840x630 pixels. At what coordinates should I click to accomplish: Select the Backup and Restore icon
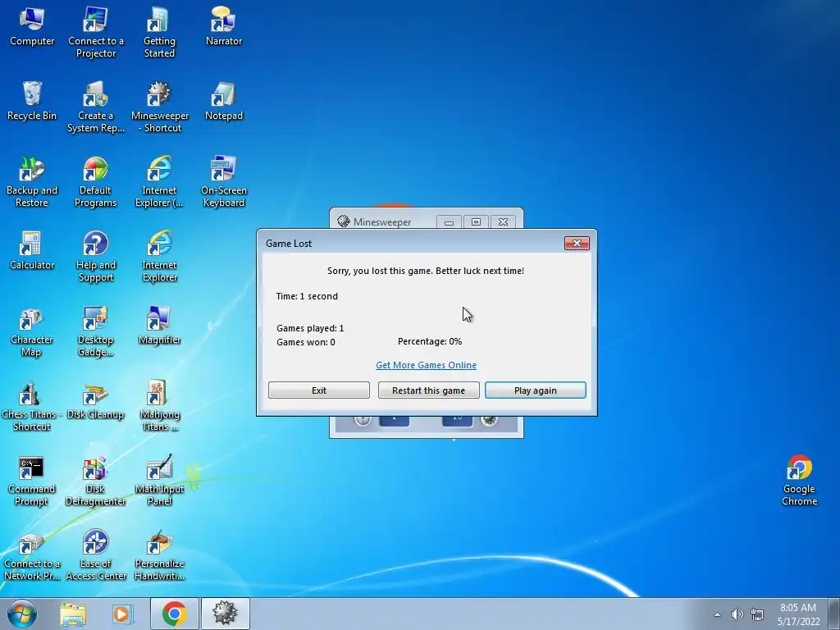(32, 181)
